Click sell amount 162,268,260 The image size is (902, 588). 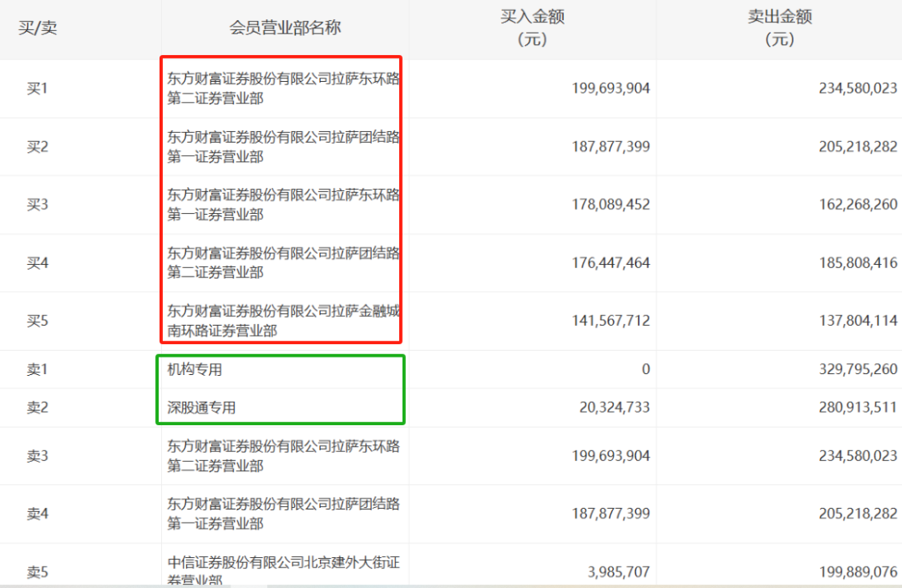[858, 205]
